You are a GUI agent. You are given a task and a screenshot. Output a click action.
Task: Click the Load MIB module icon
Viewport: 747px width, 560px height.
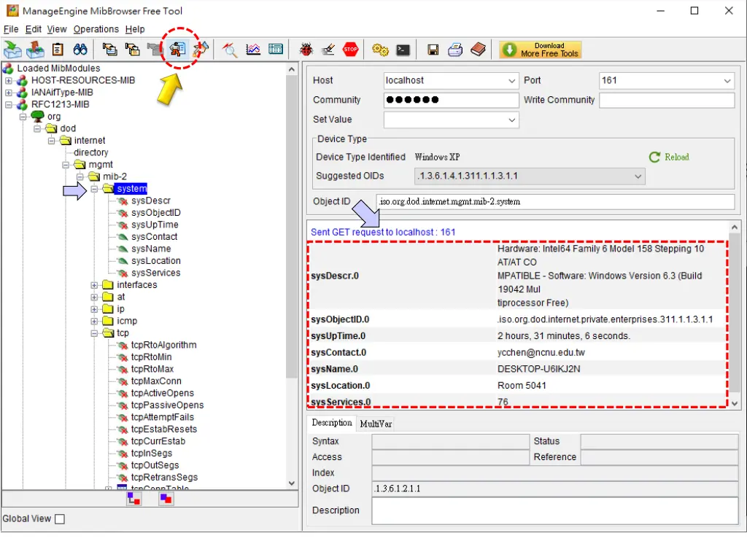[x=12, y=49]
